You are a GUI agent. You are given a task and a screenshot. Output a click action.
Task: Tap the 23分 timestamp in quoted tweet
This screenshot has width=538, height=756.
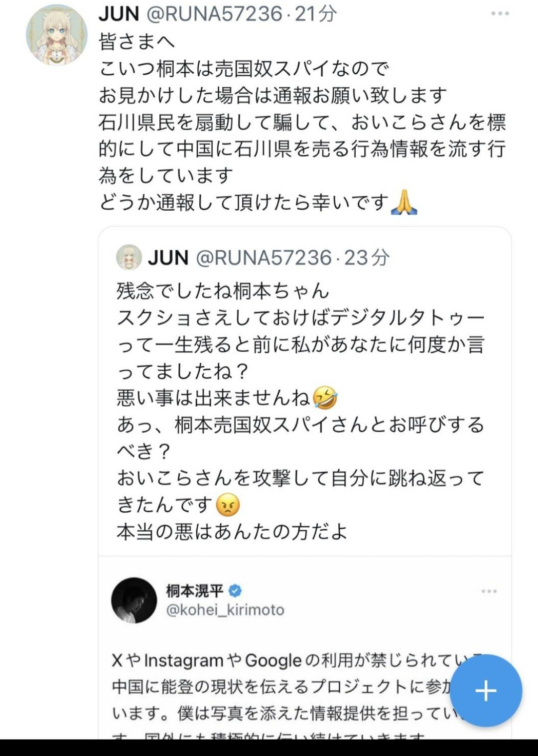pos(367,258)
